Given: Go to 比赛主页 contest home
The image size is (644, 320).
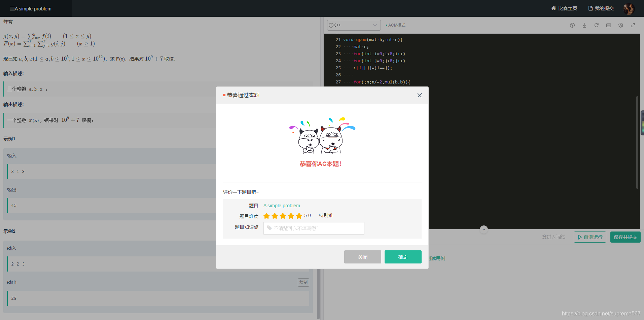Looking at the screenshot, I should coord(564,8).
